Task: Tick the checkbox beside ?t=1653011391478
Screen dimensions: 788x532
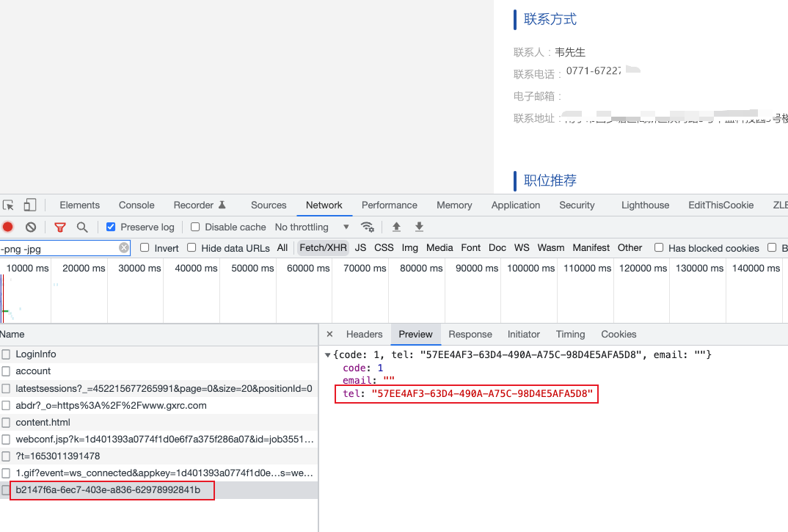Action: [6, 456]
